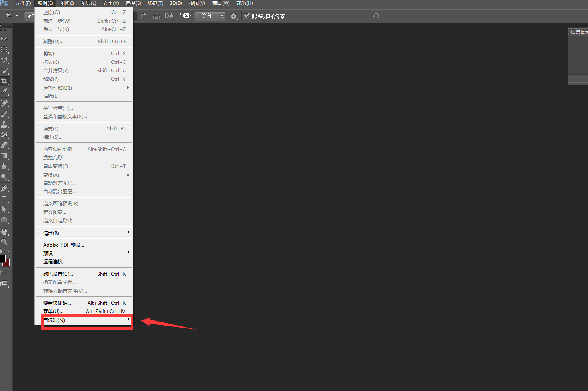The width and height of the screenshot is (588, 391).
Task: Open 图像(I) menu
Action: (x=67, y=3)
